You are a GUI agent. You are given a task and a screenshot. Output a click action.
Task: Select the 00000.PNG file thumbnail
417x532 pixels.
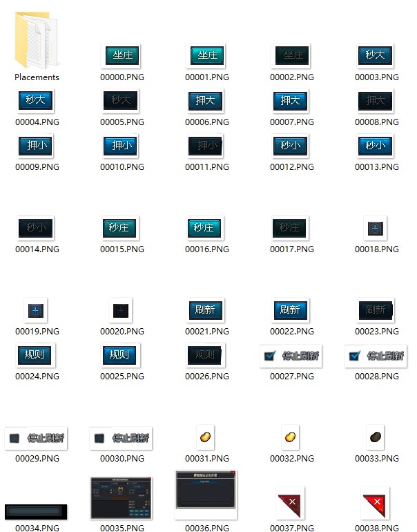point(122,56)
